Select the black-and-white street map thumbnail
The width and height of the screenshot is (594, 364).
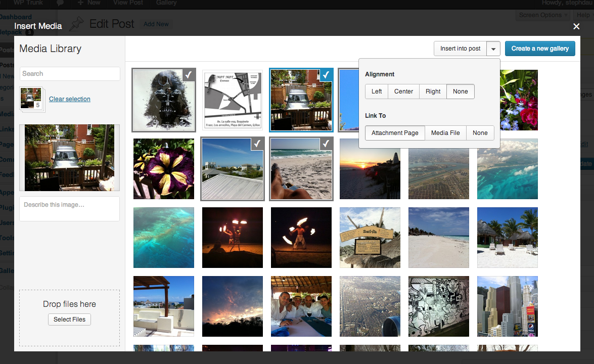tap(233, 100)
